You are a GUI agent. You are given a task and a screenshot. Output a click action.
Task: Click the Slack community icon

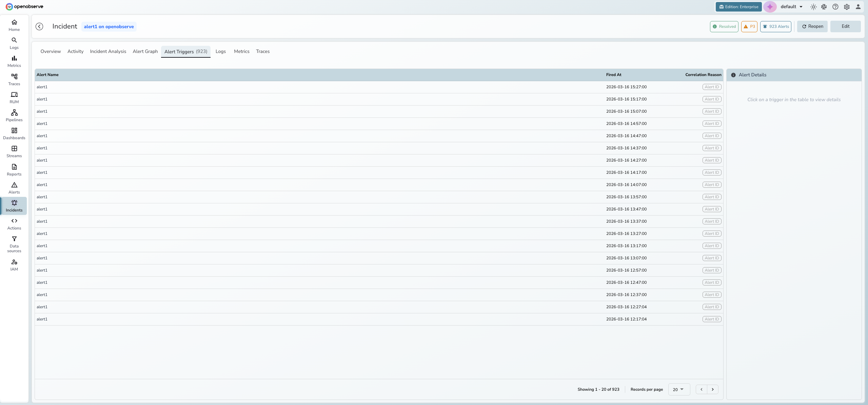[824, 7]
